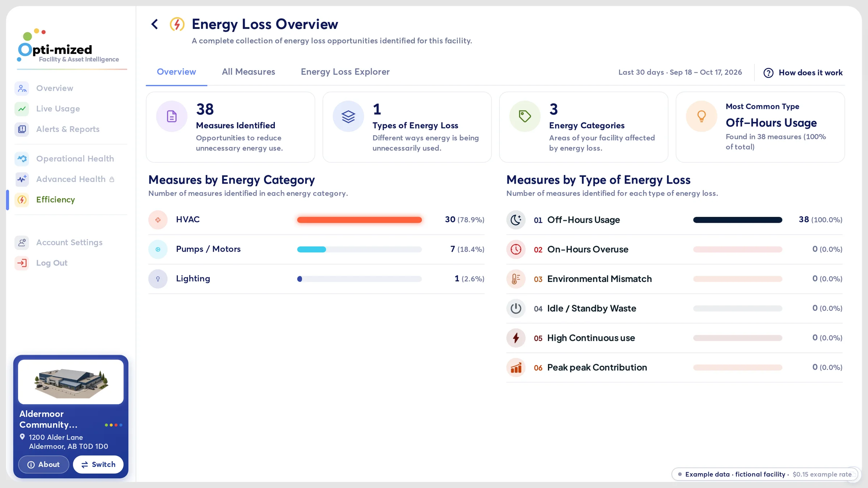Click the Energy Categories tag icon
868x488 pixels.
[x=525, y=116]
